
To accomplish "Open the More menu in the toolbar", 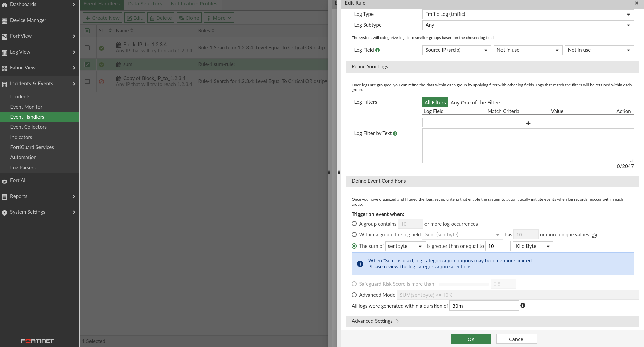I will pyautogui.click(x=219, y=18).
